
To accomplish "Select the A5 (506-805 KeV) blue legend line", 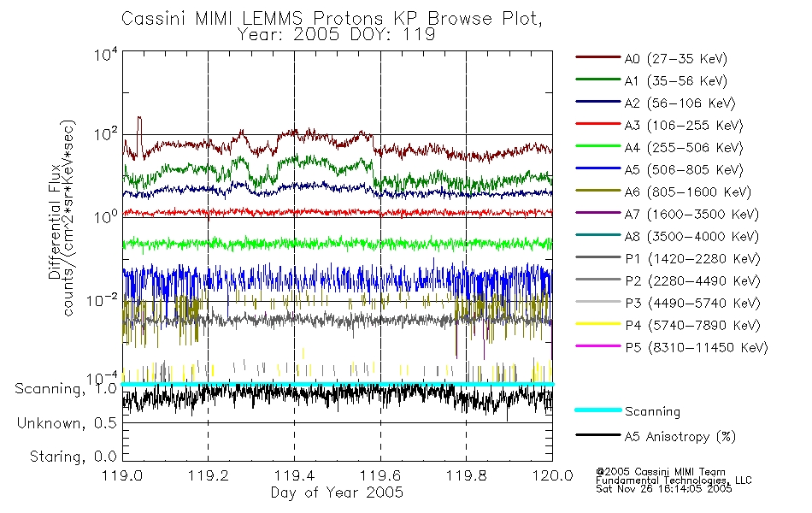I will 597,168.
